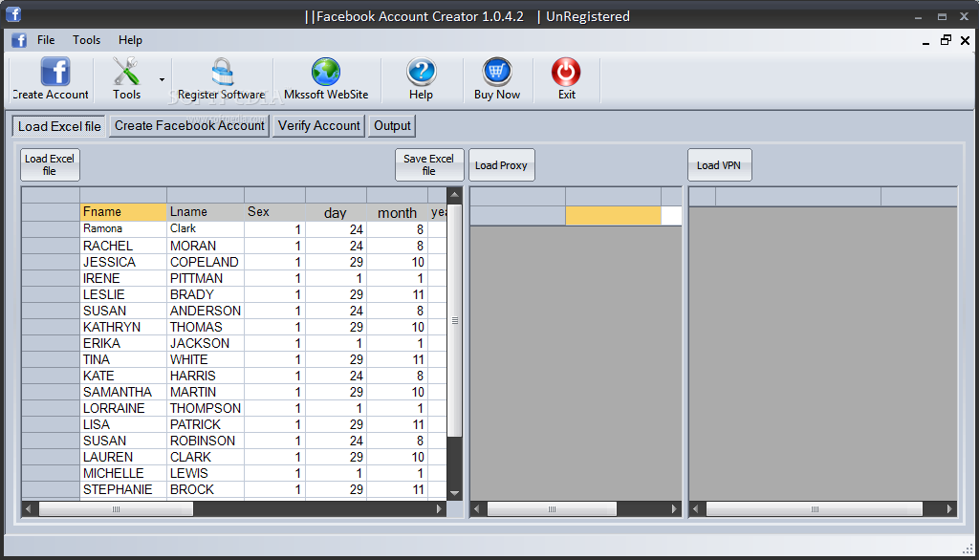Open the Tools menu
The height and width of the screenshot is (560, 979).
pyautogui.click(x=86, y=40)
